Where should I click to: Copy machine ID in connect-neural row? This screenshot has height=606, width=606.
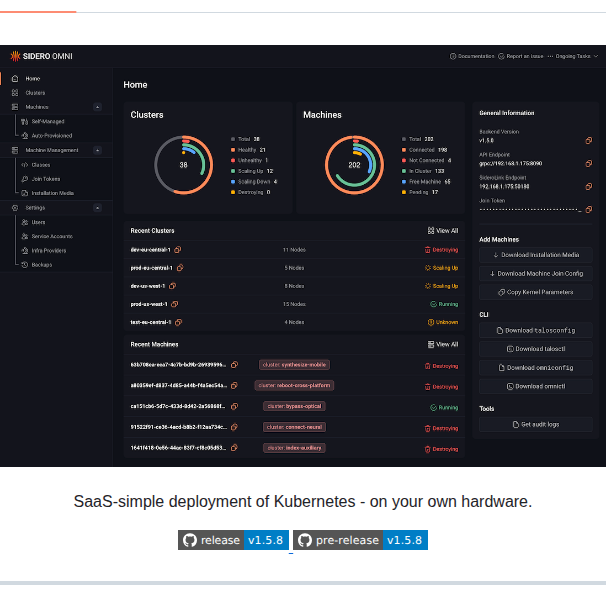234,427
